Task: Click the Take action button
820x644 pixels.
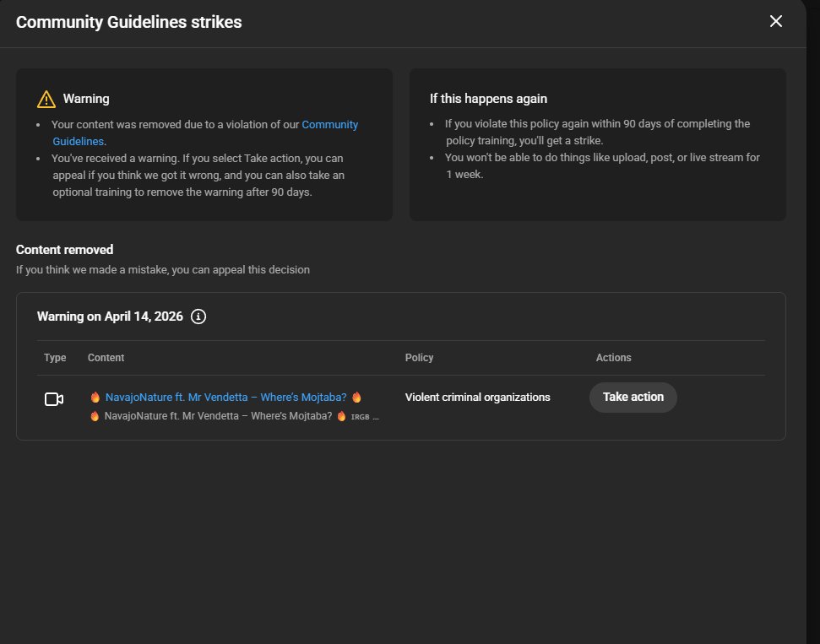Action: point(633,398)
